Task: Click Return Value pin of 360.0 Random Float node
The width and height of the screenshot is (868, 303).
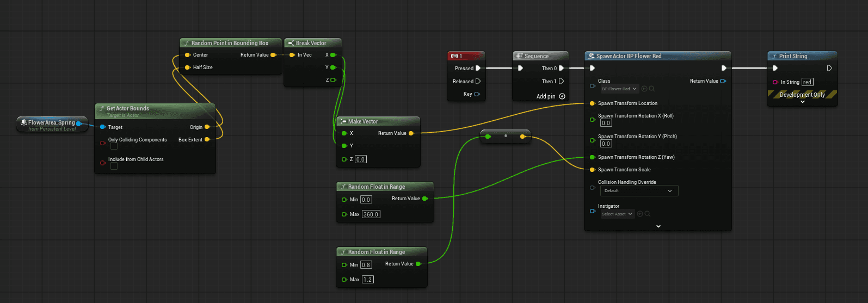Action: 425,199
